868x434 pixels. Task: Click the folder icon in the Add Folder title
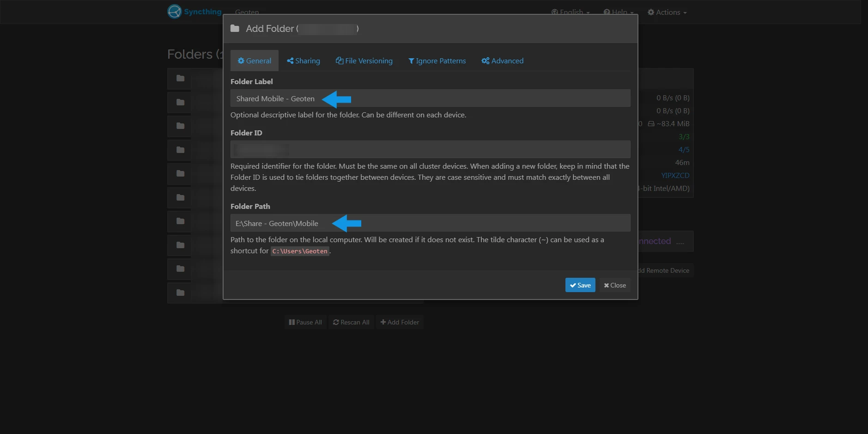tap(235, 28)
